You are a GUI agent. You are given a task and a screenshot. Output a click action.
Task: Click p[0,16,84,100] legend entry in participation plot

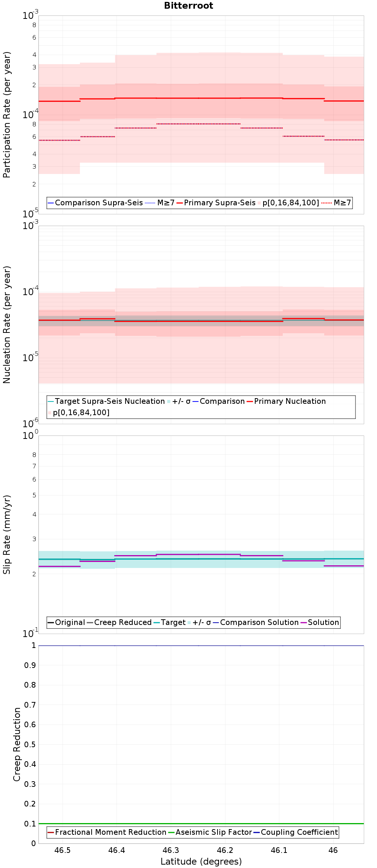(x=289, y=203)
